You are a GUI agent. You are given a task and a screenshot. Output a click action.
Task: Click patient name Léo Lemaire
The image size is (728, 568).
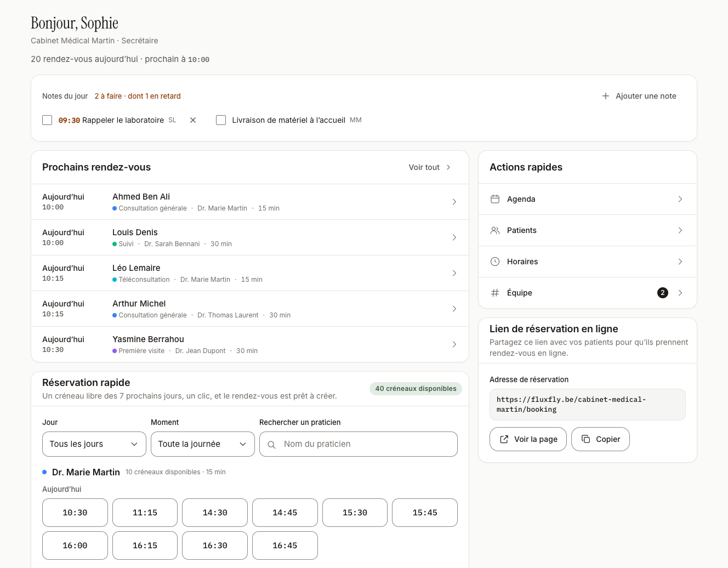[136, 268]
